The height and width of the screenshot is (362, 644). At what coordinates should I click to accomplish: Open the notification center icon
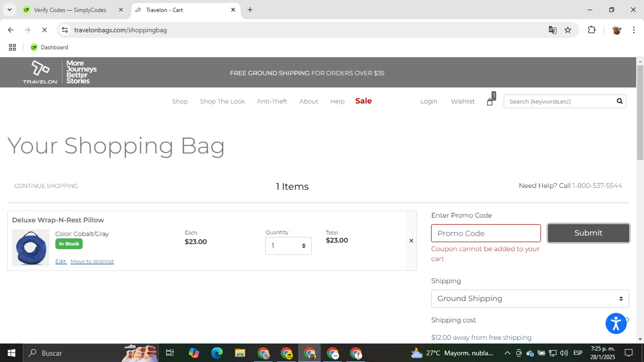click(x=629, y=353)
